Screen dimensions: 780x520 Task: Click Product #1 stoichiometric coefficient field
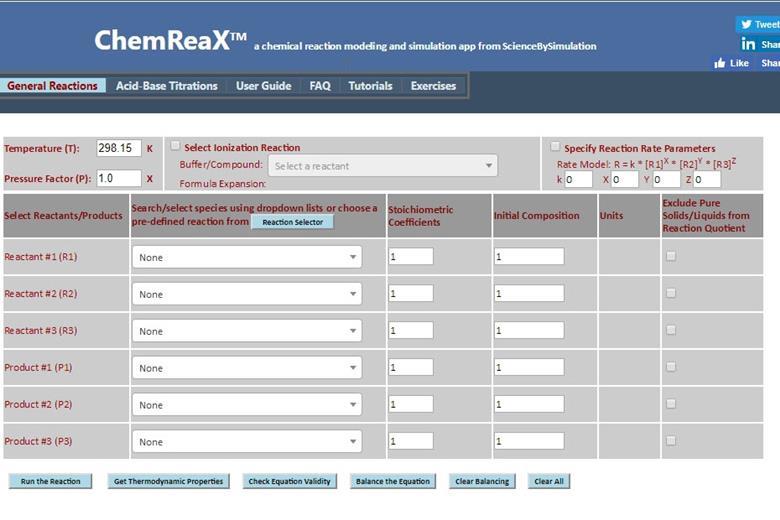pyautogui.click(x=411, y=367)
